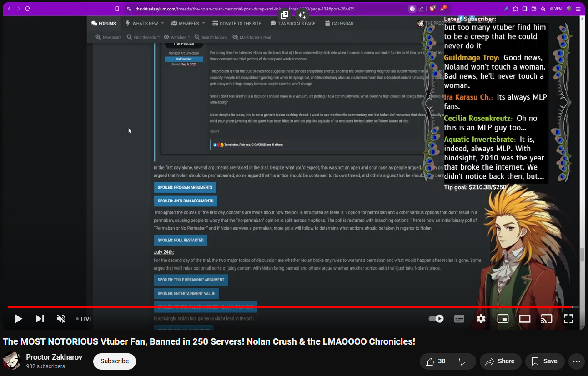
Task: Toggle browser sidebar panel
Action: point(524,9)
